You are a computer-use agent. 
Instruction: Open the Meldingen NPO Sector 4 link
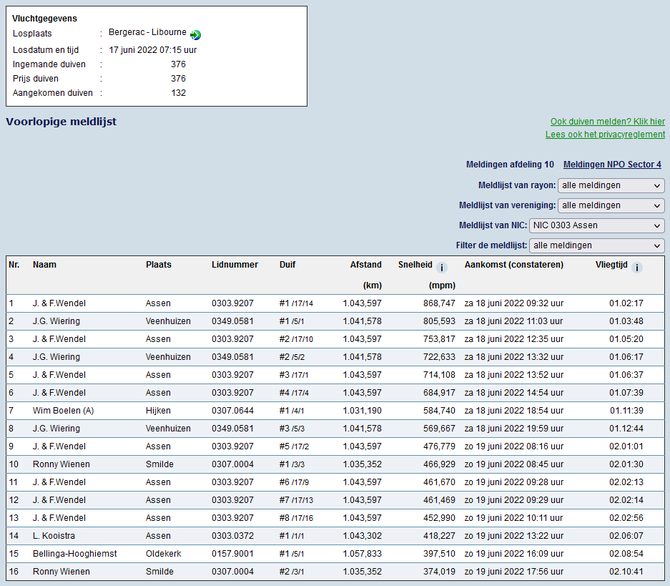[x=612, y=165]
